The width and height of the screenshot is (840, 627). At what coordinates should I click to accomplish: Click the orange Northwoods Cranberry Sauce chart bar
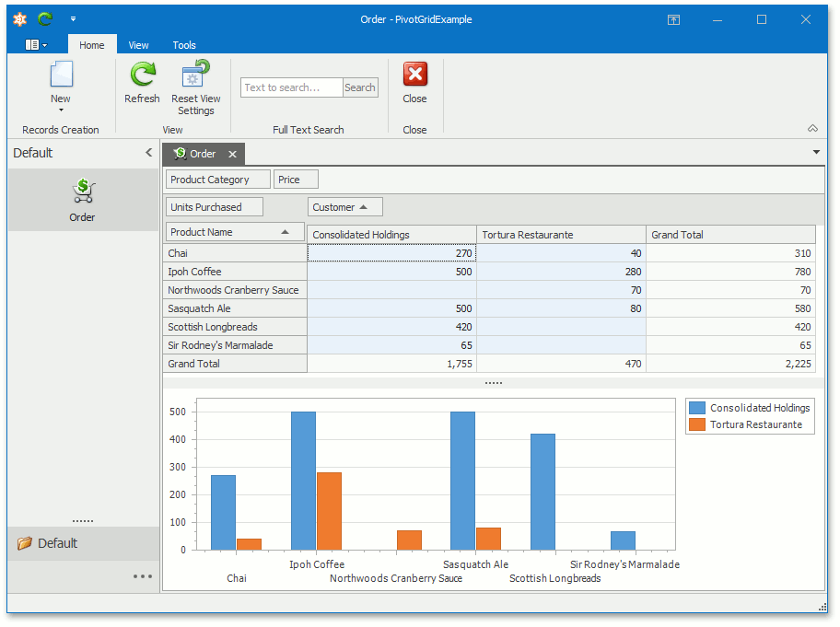[409, 540]
